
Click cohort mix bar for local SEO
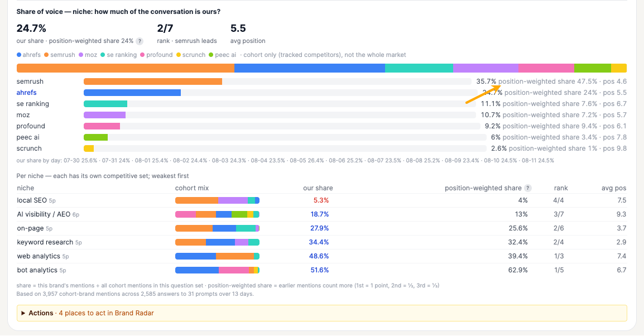(x=217, y=200)
